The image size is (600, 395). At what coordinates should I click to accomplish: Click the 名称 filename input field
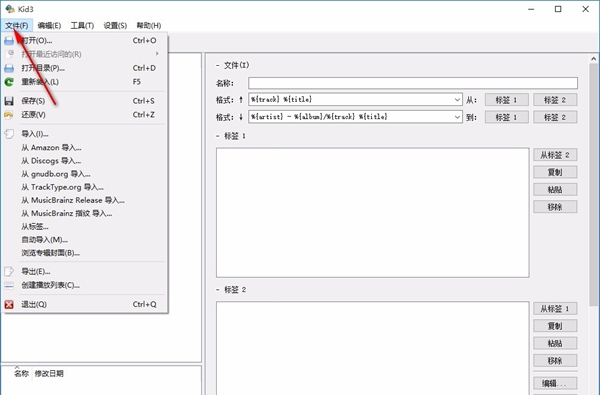[x=413, y=83]
